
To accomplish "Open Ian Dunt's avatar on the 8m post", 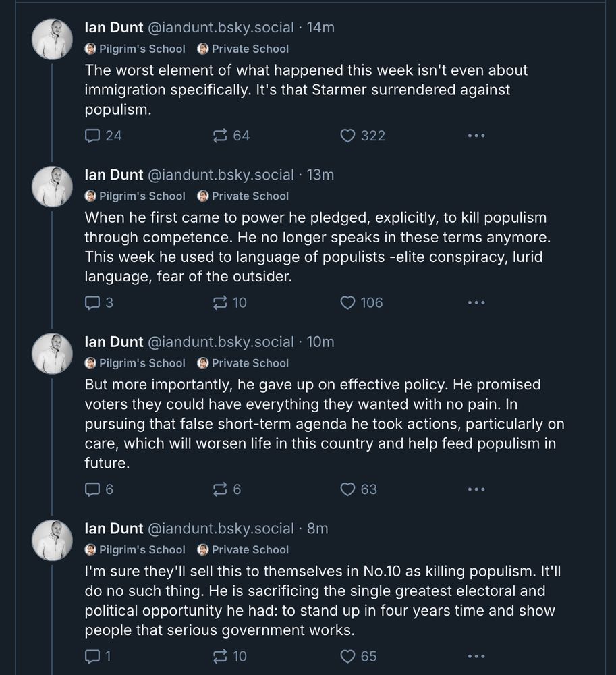I will click(x=53, y=540).
